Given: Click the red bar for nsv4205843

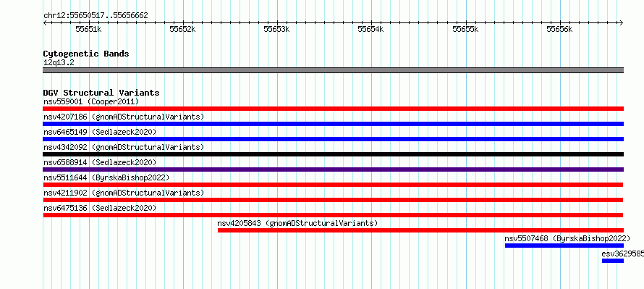Looking at the screenshot, I should point(420,230).
